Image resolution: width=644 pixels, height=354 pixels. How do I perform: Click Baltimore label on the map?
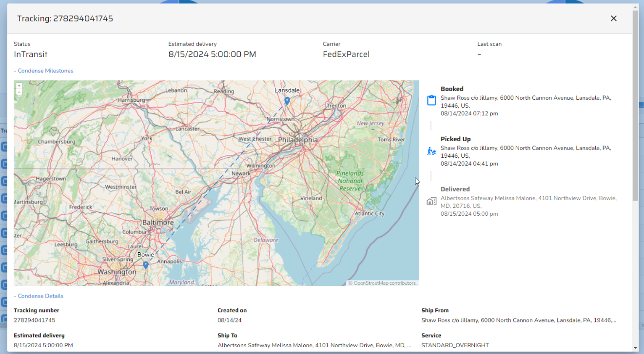(x=158, y=223)
